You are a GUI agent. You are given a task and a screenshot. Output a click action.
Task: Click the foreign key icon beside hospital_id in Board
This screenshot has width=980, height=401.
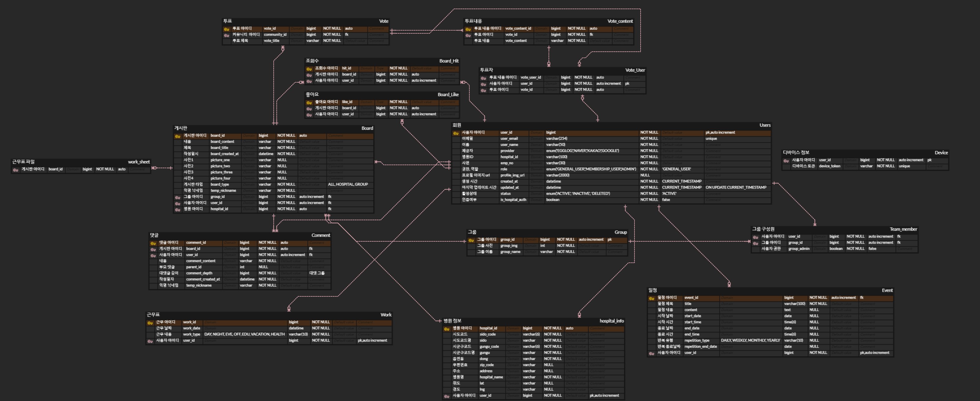pos(178,209)
